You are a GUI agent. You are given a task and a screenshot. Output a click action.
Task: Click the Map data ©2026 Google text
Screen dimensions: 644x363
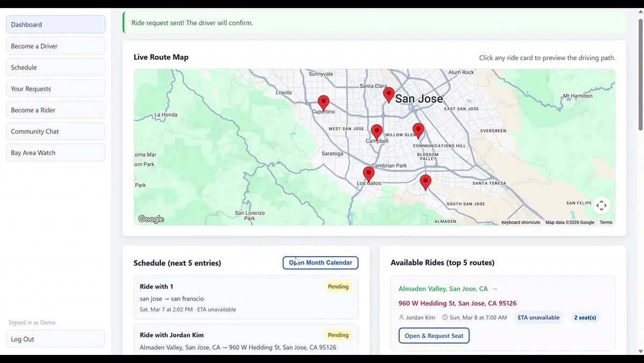570,222
